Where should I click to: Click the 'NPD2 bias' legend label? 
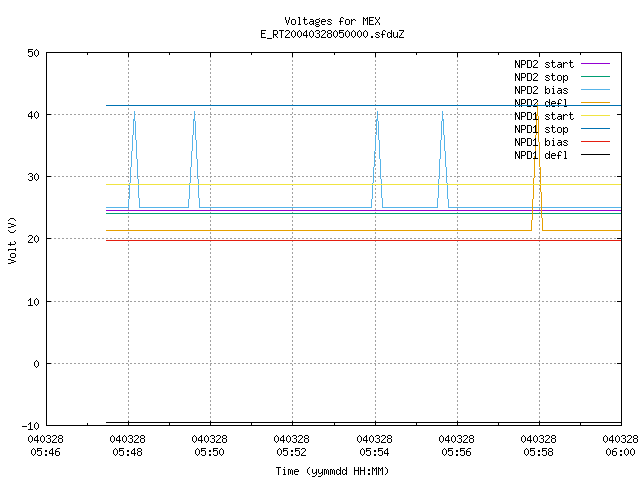point(541,90)
